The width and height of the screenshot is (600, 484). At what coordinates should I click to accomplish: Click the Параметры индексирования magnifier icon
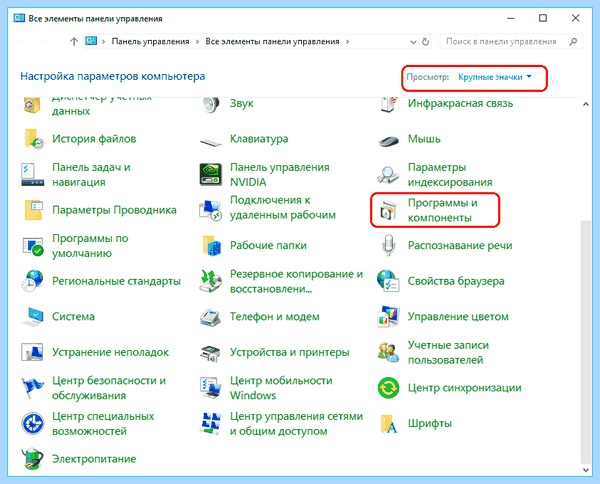[x=388, y=175]
